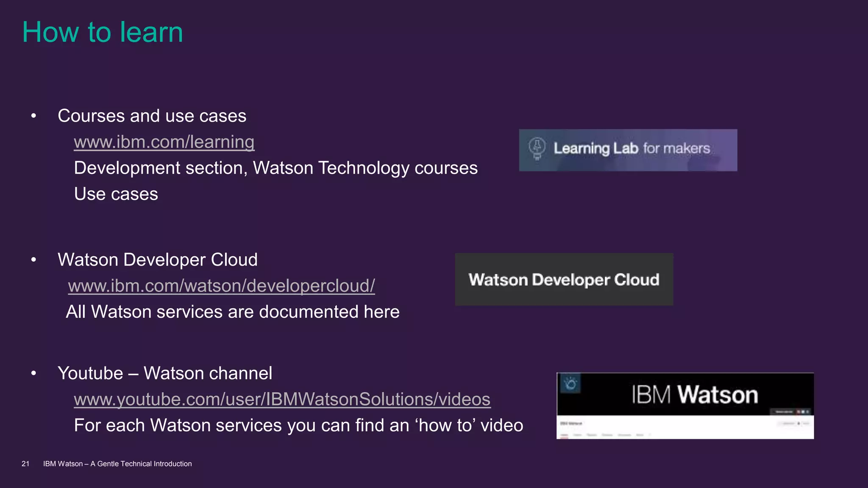Click the IBM Watson YouTube channel thumbnail
The image size is (868, 488).
(685, 406)
